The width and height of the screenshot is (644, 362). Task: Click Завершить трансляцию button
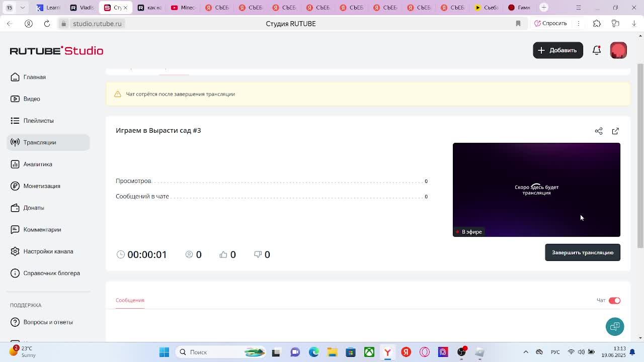click(x=583, y=252)
